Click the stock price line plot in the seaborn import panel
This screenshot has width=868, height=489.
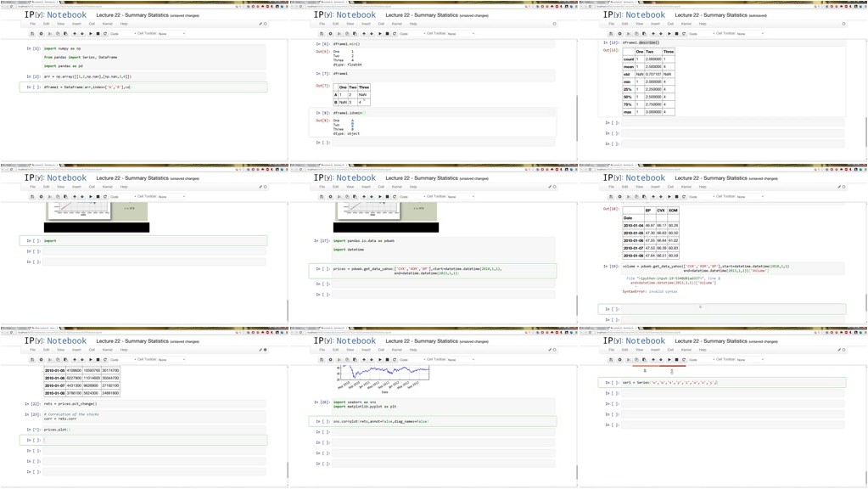(384, 374)
